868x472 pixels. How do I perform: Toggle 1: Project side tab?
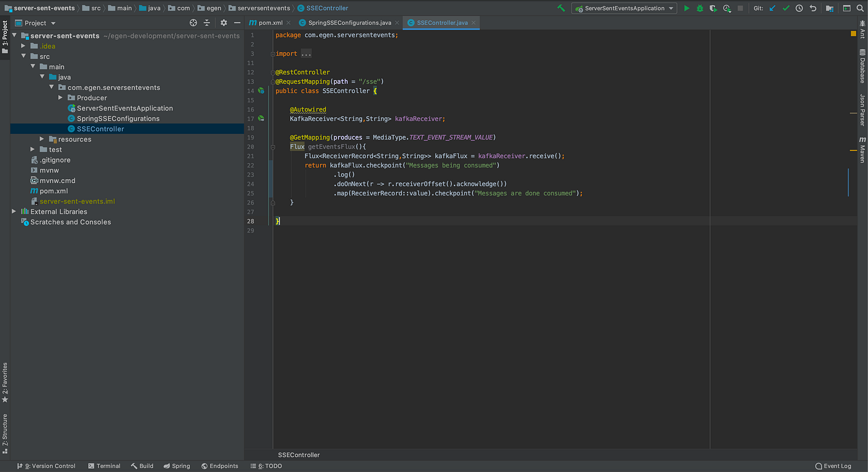pos(5,37)
